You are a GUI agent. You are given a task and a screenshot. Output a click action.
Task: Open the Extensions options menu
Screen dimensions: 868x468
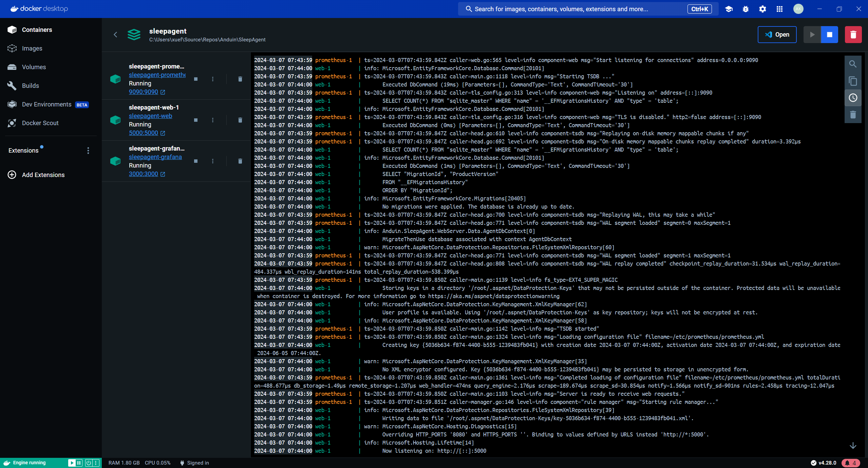[x=88, y=151]
